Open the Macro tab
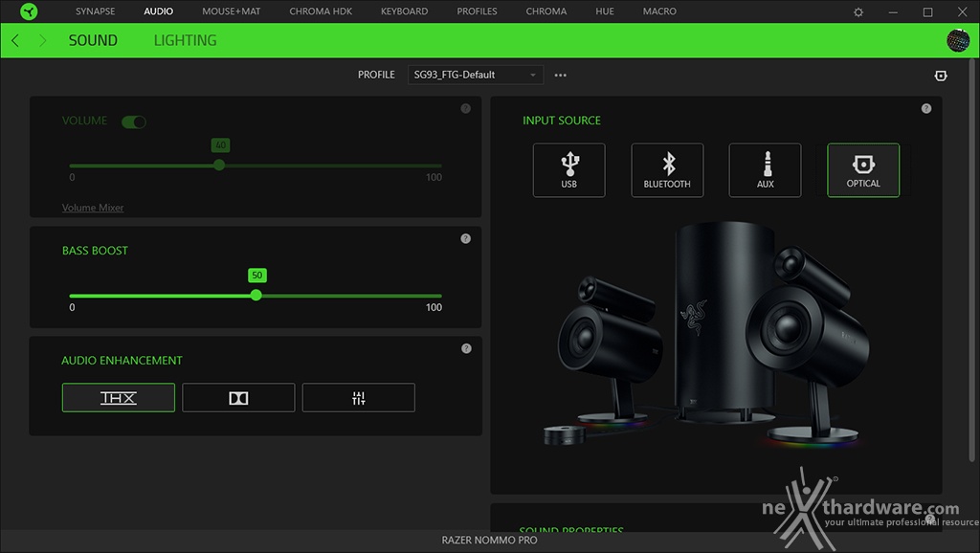Image resolution: width=980 pixels, height=553 pixels. [659, 11]
